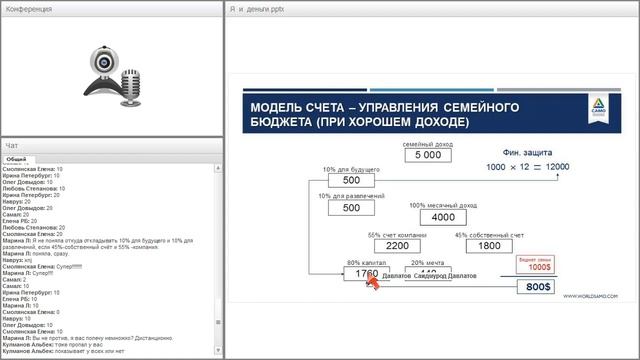The height and width of the screenshot is (360, 640).
Task: Click the chat scrollbar up arrow
Action: point(218,168)
